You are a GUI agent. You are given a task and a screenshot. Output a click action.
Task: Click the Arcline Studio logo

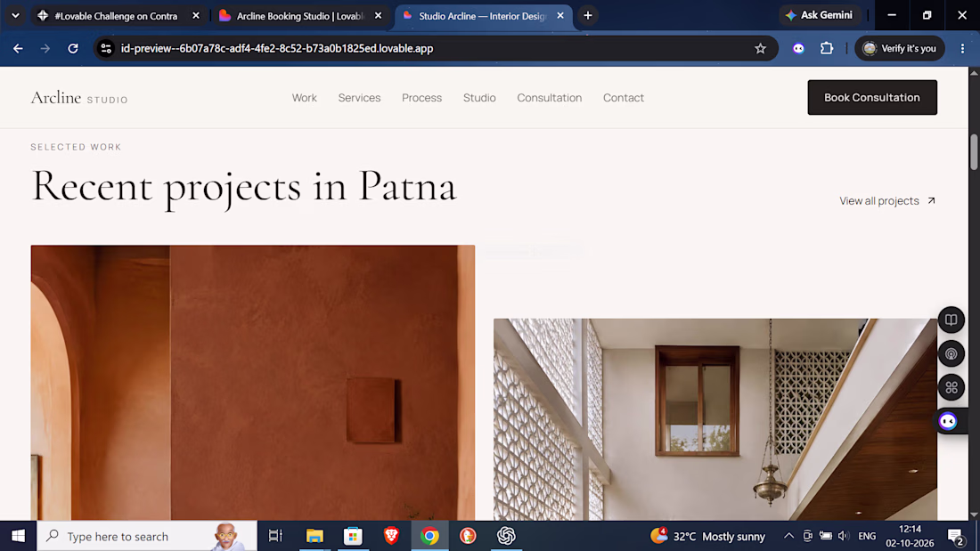click(79, 98)
